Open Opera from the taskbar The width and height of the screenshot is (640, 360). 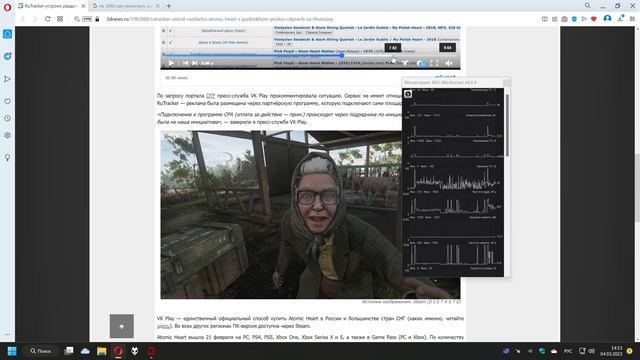(118, 351)
